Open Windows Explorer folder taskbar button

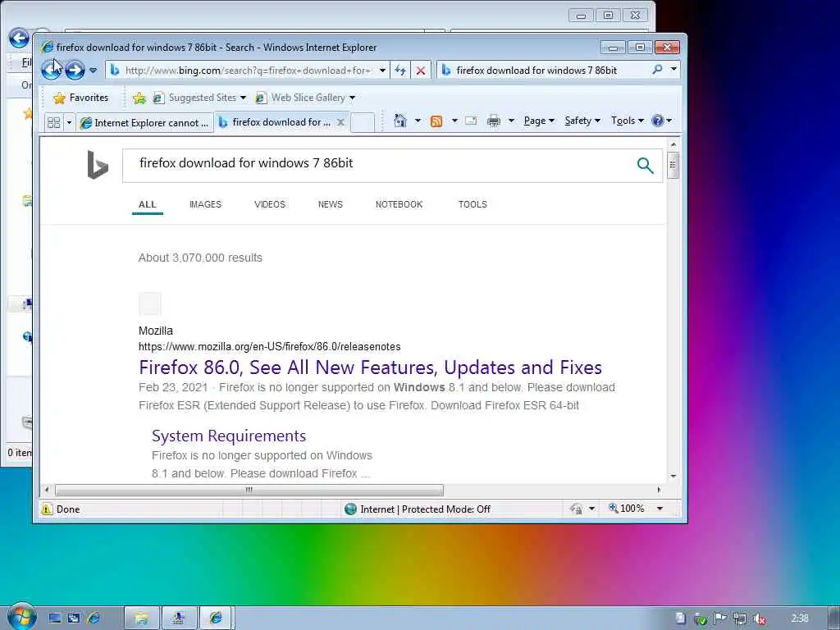[x=141, y=618]
